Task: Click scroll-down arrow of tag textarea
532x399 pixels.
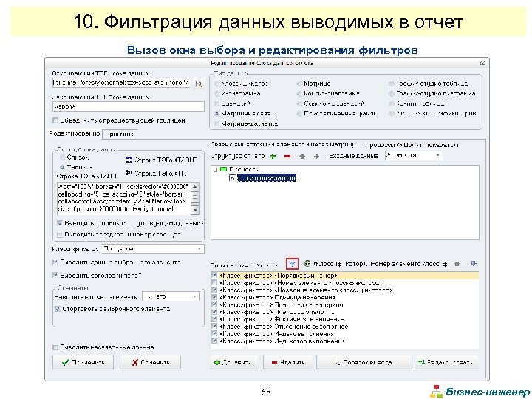Action: tap(195, 211)
